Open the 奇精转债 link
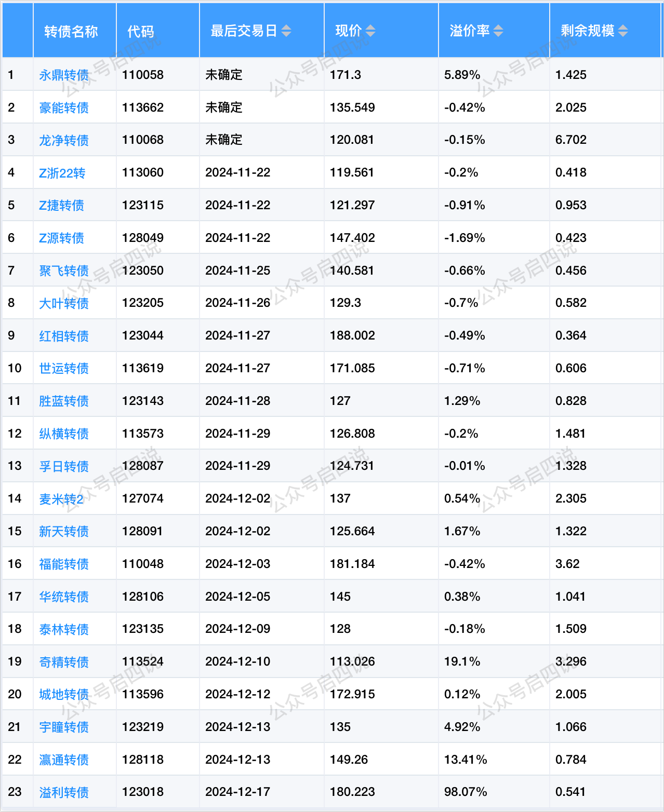The width and height of the screenshot is (664, 812). pos(64,662)
